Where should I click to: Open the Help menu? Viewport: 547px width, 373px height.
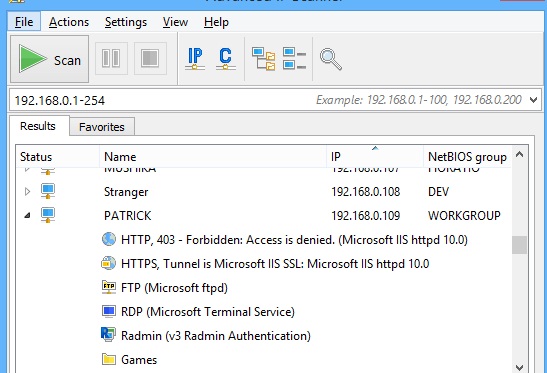[216, 22]
